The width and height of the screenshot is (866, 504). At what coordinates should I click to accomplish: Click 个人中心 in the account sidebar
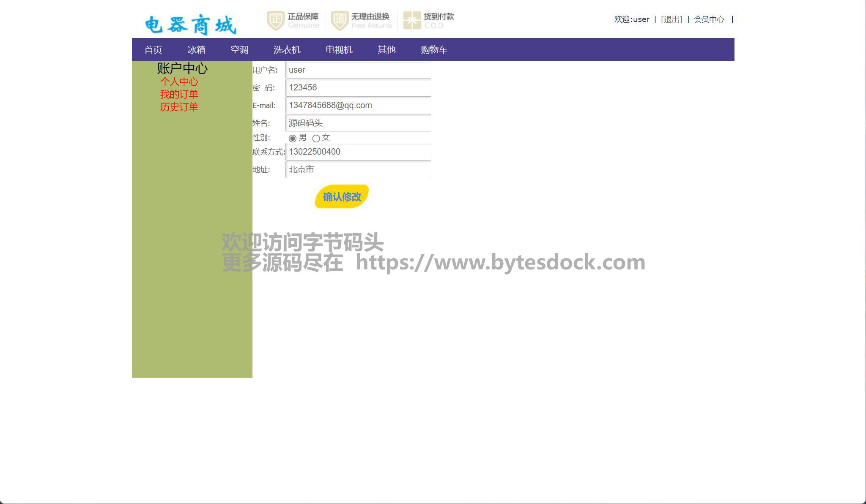[x=179, y=82]
